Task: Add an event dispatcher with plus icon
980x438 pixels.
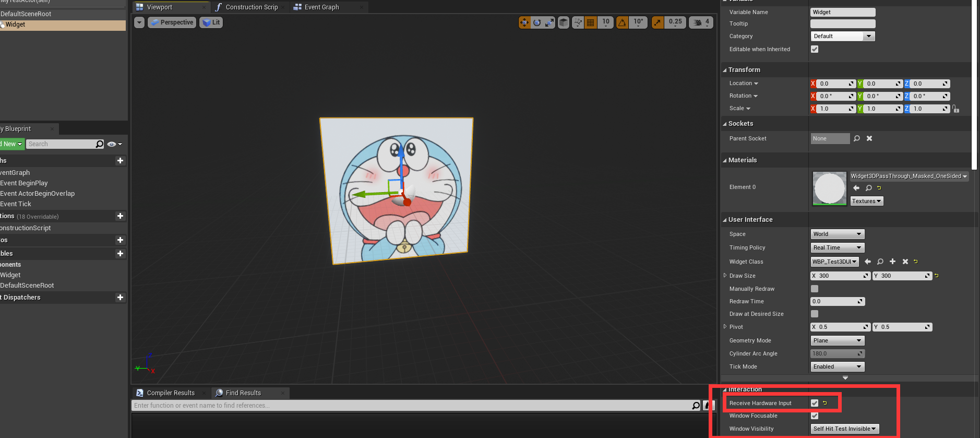Action: pos(121,298)
